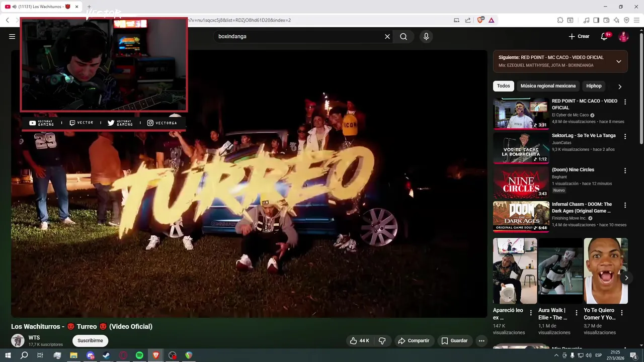This screenshot has width=644, height=362.
Task: Open the YouTube account avatar menu
Action: [x=623, y=36]
